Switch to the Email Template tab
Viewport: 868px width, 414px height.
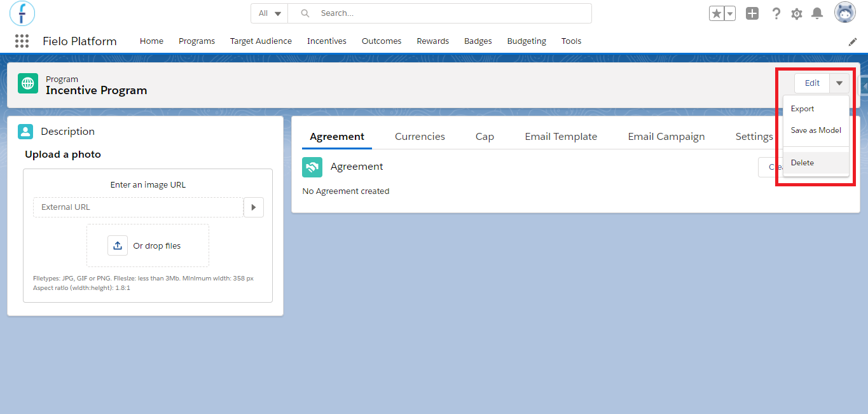[x=561, y=137]
